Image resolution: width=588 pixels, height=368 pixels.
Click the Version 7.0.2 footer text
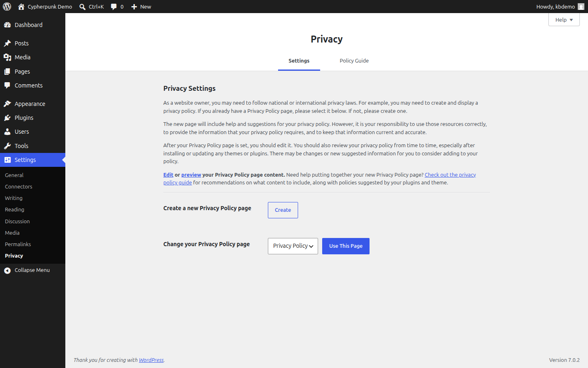click(x=564, y=360)
